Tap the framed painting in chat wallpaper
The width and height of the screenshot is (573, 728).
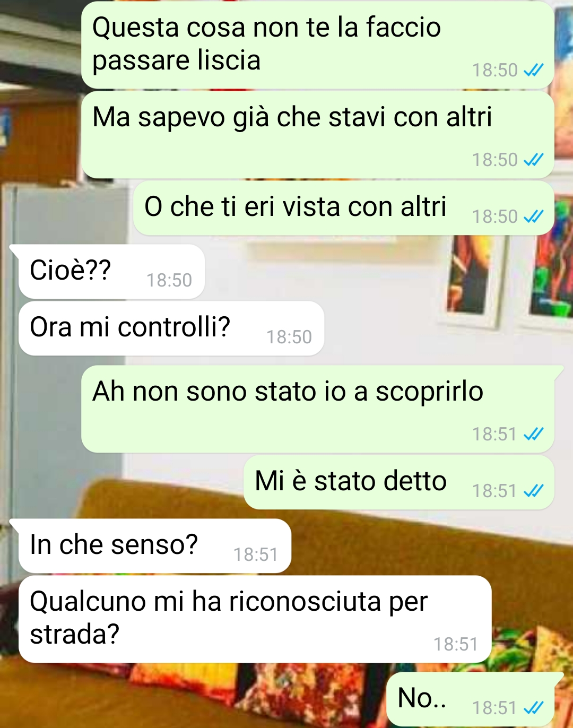(476, 280)
